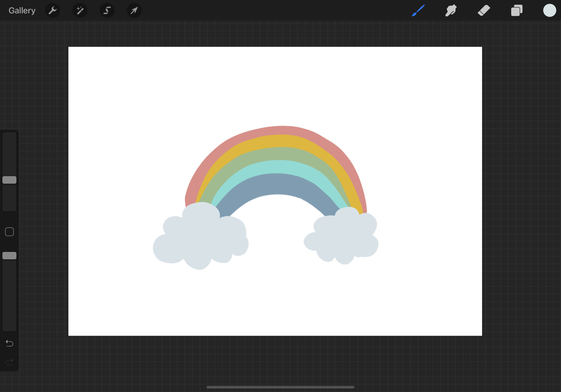Viewport: 561px width, 392px height.
Task: Open the Adjustments menu (magic wand icon)
Action: (80, 10)
